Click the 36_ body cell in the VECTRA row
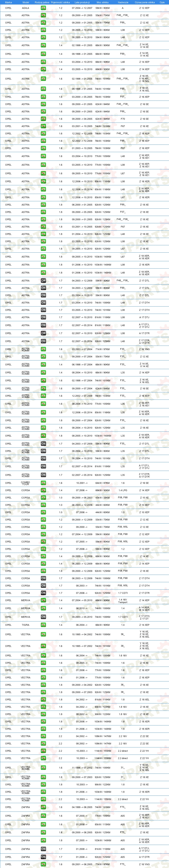 [x=123, y=634]
